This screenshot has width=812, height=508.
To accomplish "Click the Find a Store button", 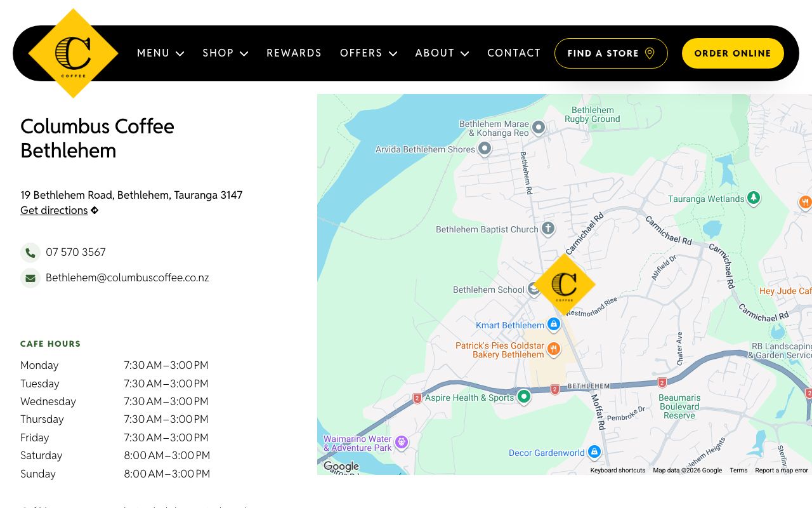I will (x=611, y=53).
